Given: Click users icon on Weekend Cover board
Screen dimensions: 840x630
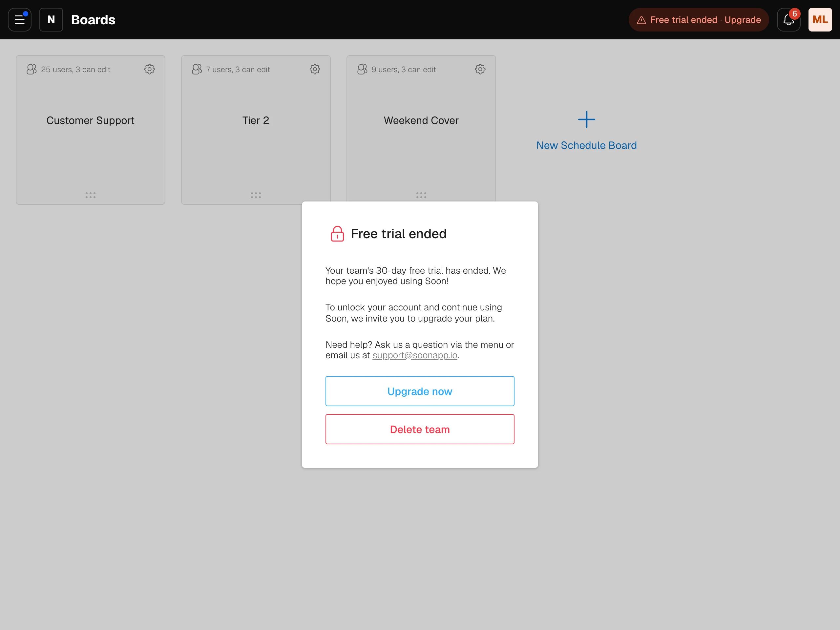Looking at the screenshot, I should click(362, 69).
